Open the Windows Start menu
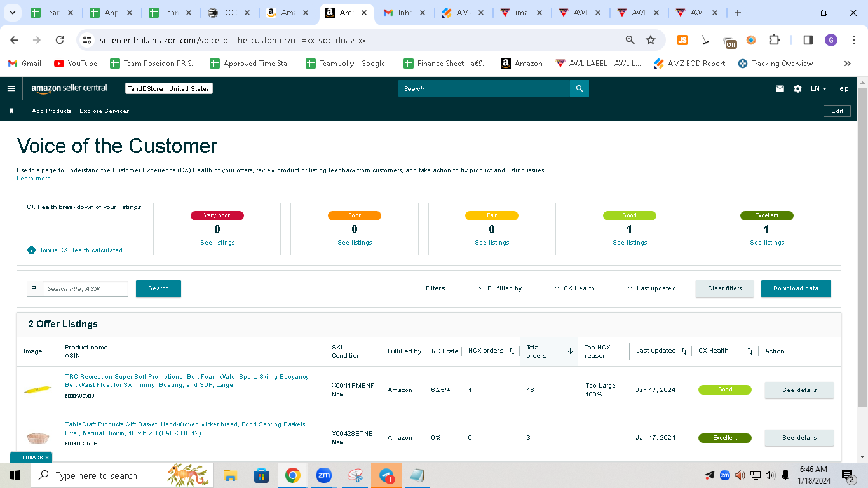 pos(15,475)
